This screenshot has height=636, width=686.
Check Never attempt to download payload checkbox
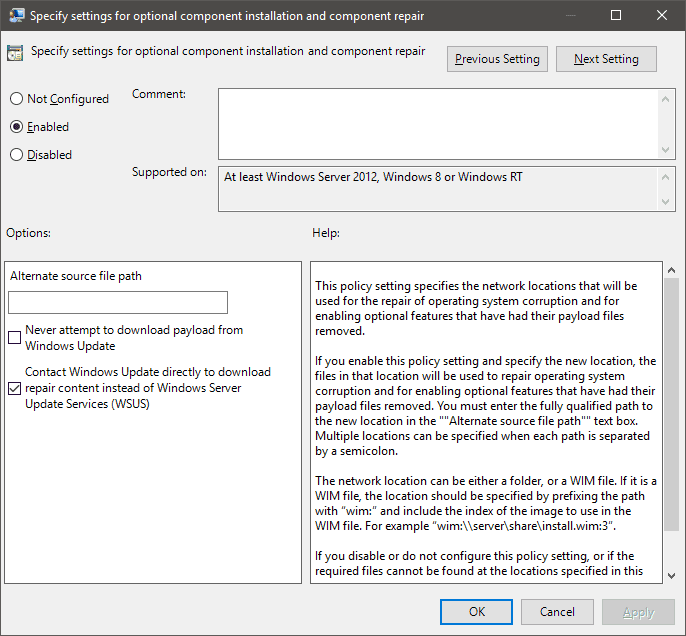click(15, 338)
